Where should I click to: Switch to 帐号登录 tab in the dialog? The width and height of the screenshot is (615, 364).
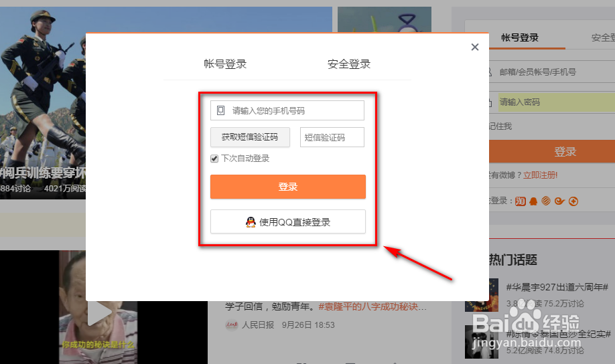(x=225, y=64)
